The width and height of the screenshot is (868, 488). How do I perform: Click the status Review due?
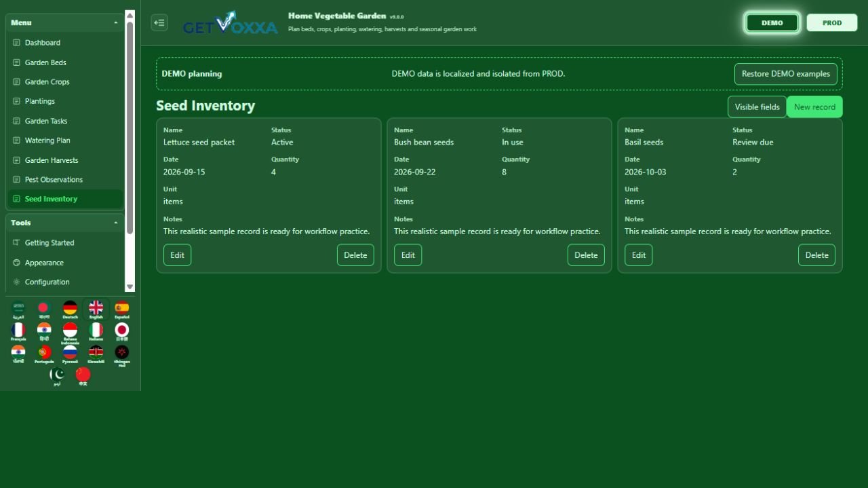point(753,143)
